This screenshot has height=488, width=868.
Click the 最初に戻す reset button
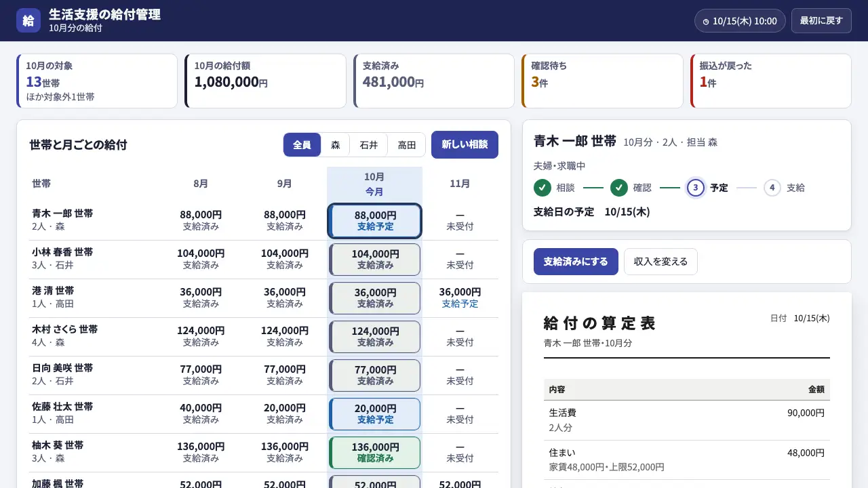click(x=821, y=21)
